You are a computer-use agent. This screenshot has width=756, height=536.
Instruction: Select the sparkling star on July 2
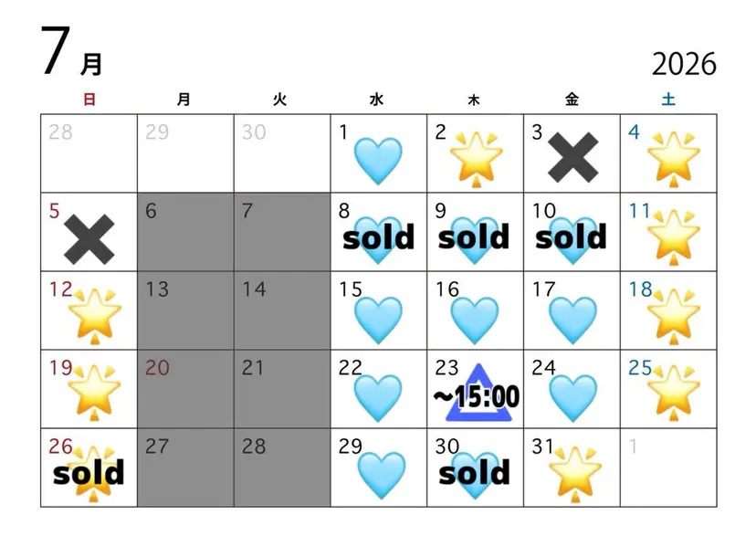click(x=476, y=159)
